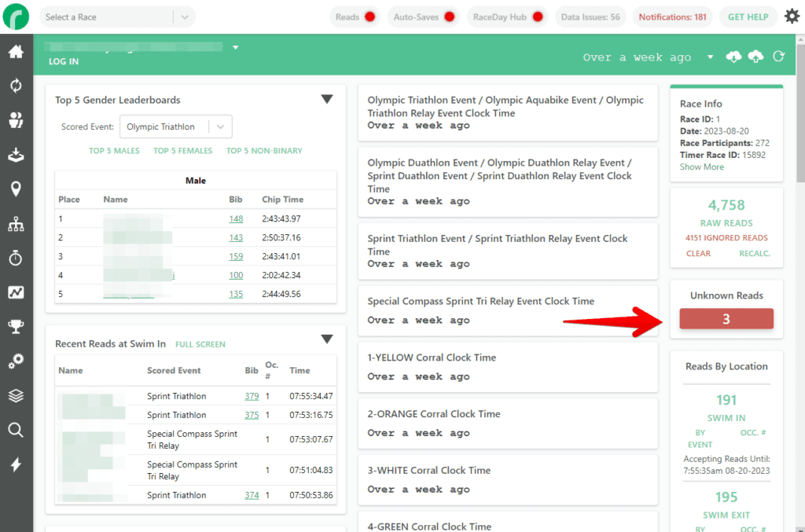Collapse the Top 5 Gender Leaderboards panel
Viewport: 805px width, 532px height.
tap(327, 99)
